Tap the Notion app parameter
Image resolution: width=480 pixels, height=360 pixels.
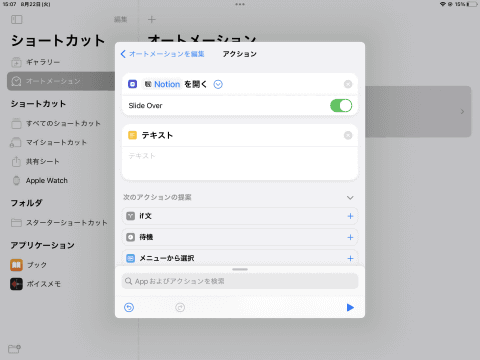coord(162,84)
